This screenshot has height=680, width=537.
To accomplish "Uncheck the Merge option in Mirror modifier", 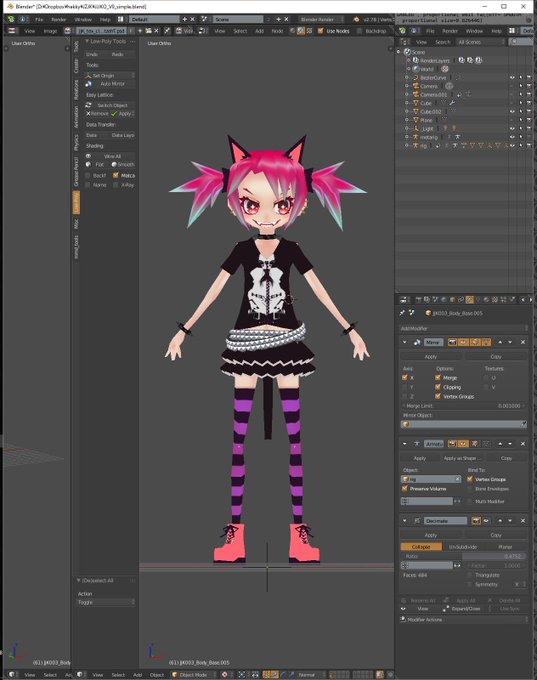I will pos(438,378).
